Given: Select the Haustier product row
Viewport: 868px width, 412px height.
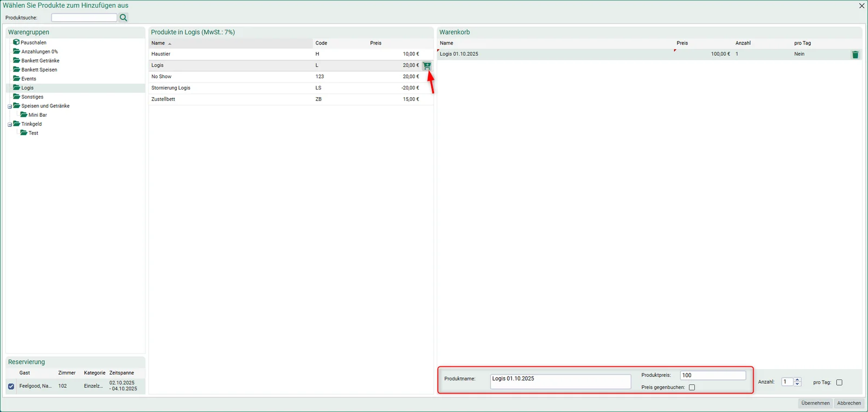Looking at the screenshot, I should tap(291, 54).
